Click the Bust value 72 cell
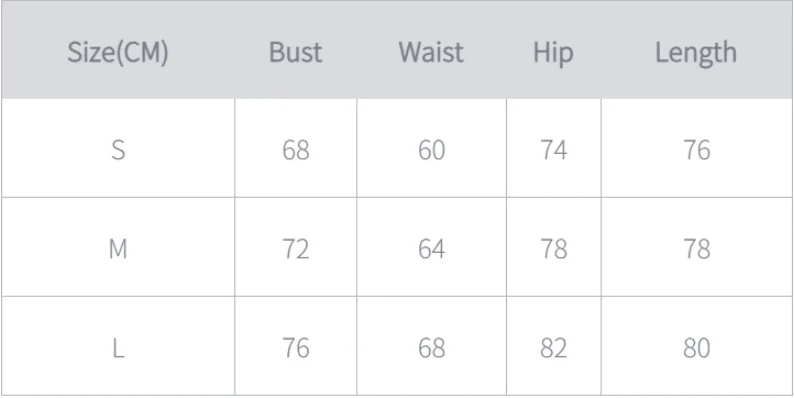 pyautogui.click(x=296, y=249)
